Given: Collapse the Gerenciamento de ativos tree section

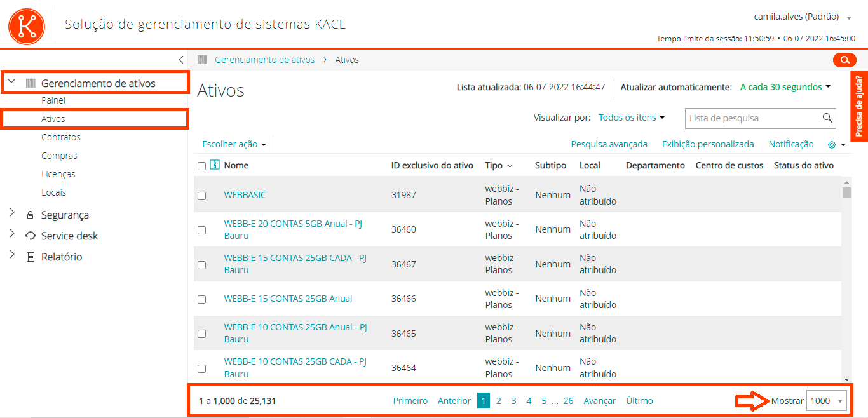Looking at the screenshot, I should click(x=11, y=82).
